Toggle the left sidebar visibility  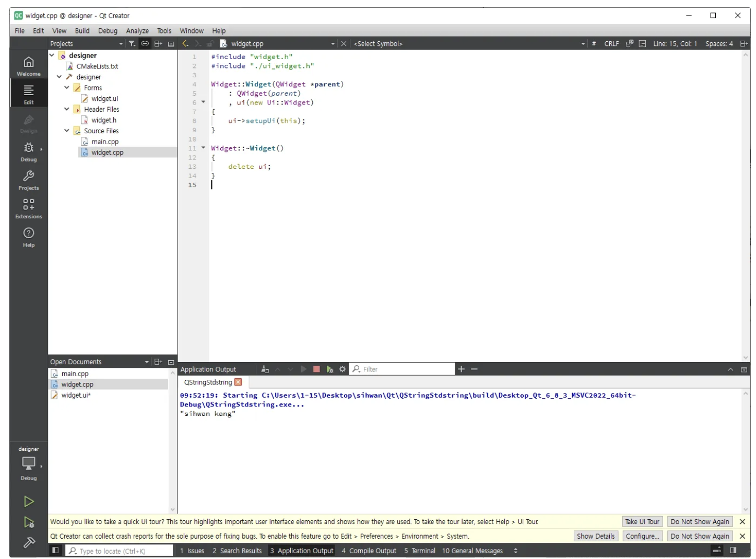click(x=55, y=551)
